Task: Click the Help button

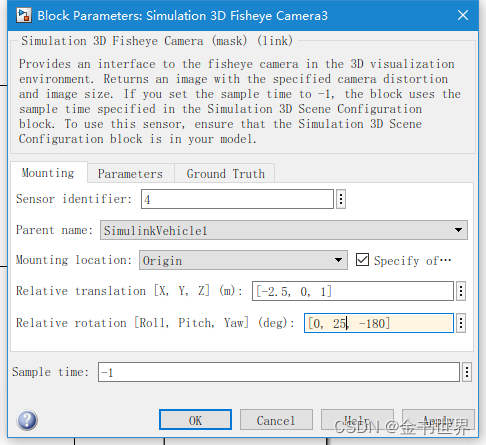Action: (357, 420)
